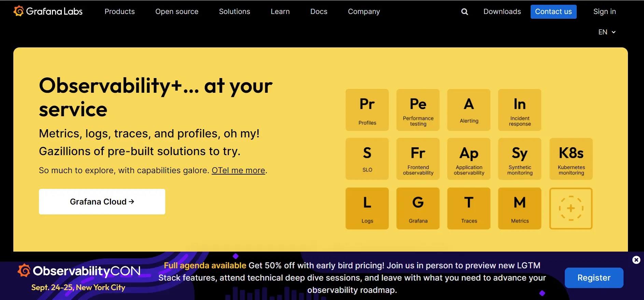Select the M Metrics tile
Screen dimensions: 644x300
pos(520,208)
